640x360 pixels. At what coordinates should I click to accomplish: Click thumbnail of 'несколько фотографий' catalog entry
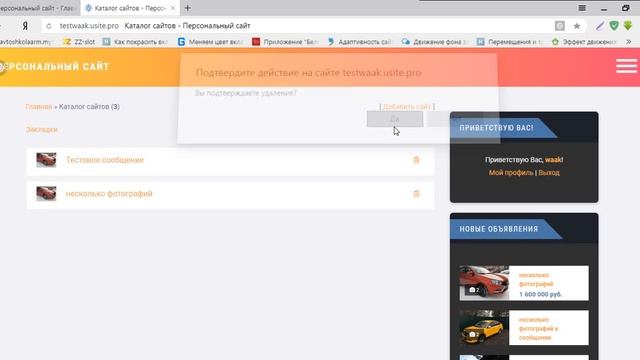click(46, 193)
